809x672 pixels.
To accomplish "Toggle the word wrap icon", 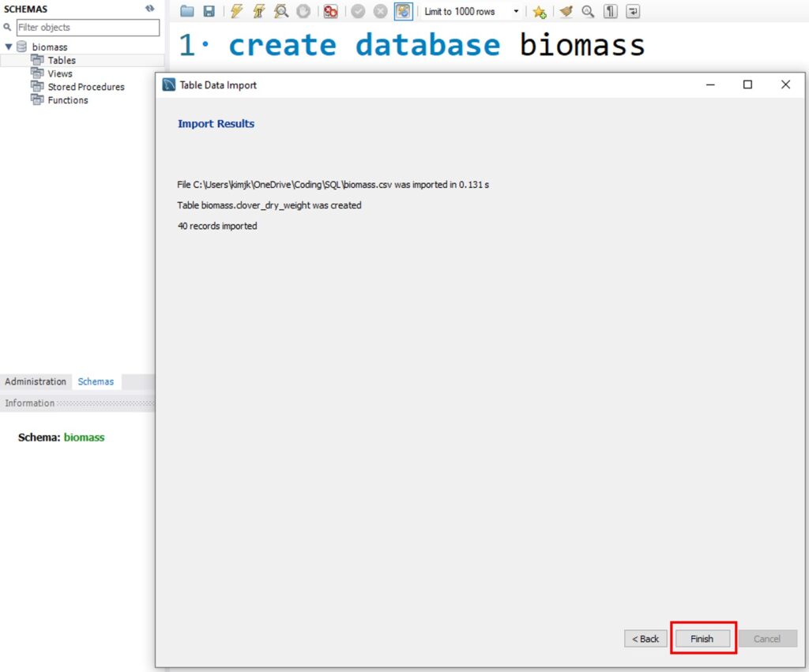I will tap(633, 11).
